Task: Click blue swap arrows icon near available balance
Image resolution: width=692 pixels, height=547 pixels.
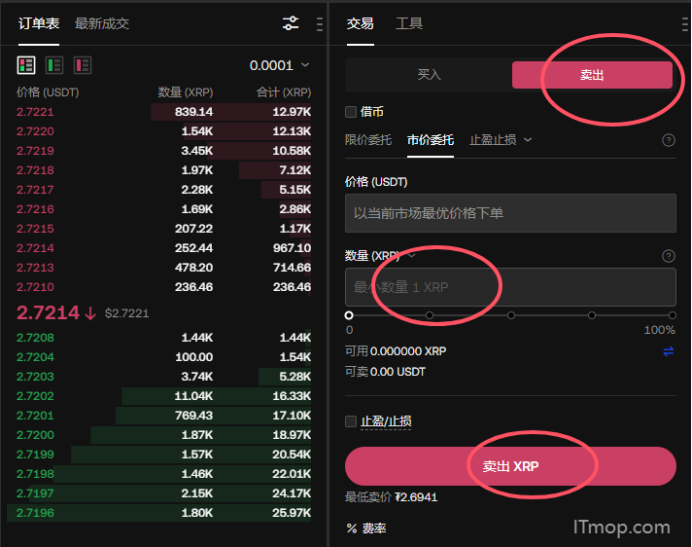Action: tap(668, 351)
